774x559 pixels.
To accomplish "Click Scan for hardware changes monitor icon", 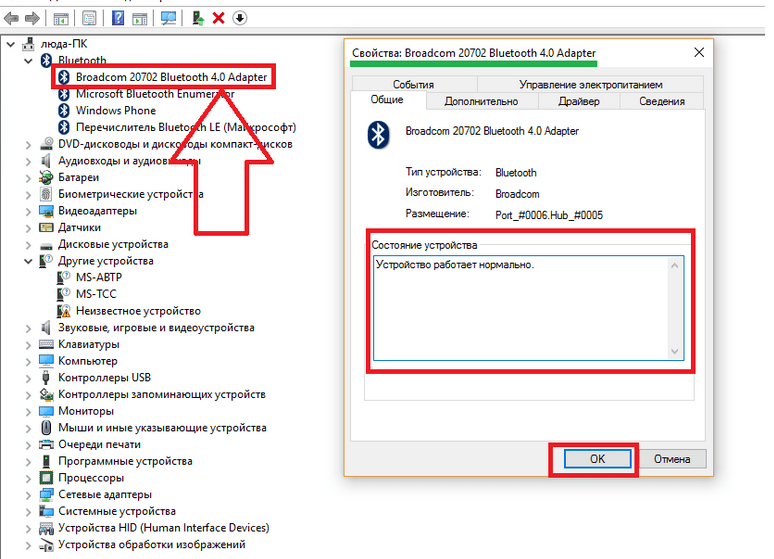I will point(168,18).
